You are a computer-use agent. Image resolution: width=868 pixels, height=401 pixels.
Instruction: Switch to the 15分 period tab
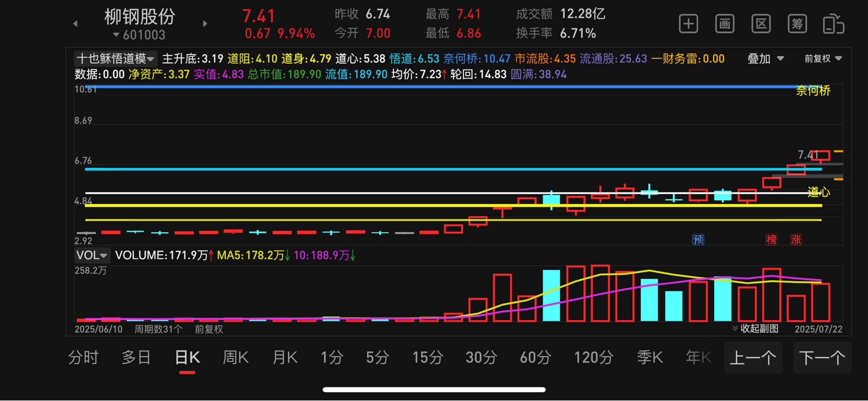pos(427,358)
